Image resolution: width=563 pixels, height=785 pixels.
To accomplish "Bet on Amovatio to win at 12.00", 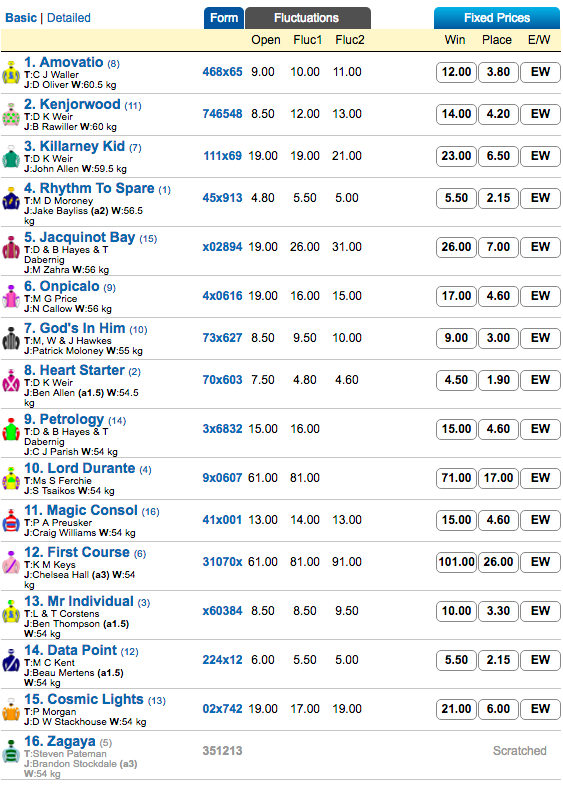I will [456, 72].
